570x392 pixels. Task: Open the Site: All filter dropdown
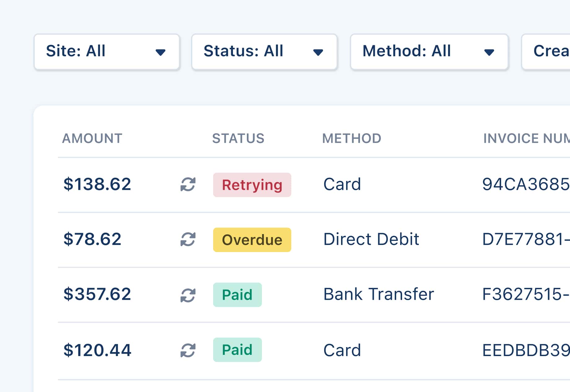107,52
